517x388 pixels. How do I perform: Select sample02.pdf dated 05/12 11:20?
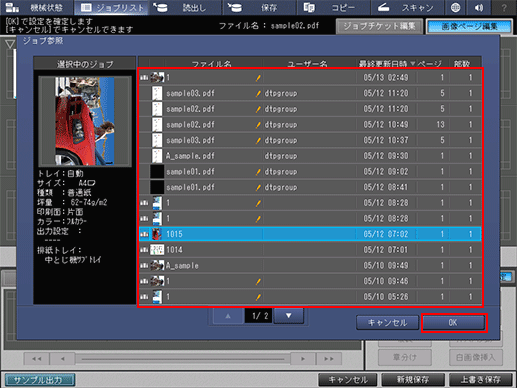coord(310,109)
